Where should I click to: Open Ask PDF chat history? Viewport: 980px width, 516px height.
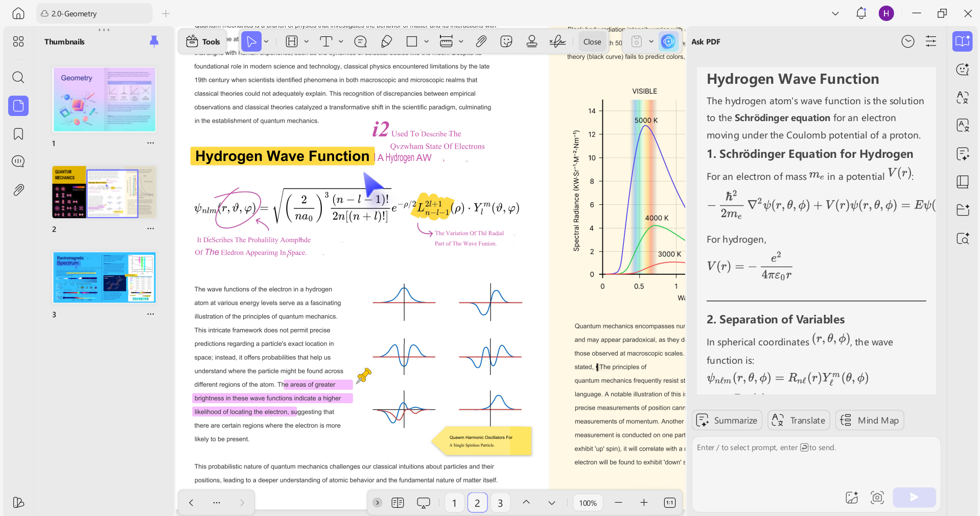click(x=908, y=41)
